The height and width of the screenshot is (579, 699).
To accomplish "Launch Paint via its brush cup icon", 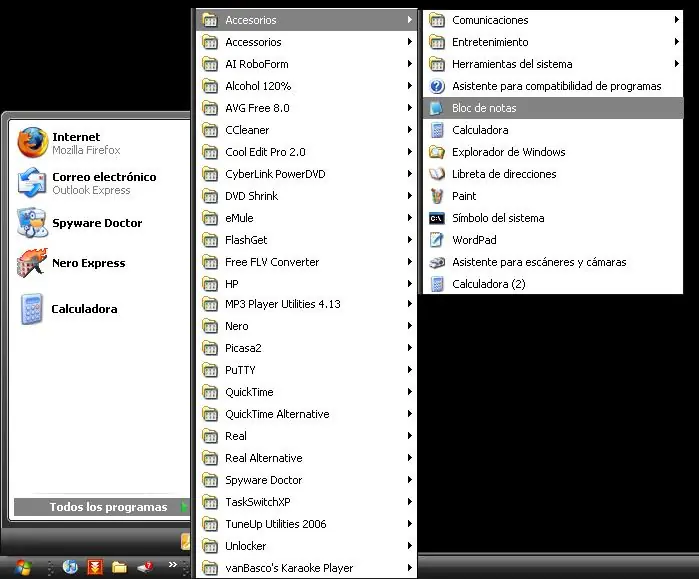I will pos(437,196).
